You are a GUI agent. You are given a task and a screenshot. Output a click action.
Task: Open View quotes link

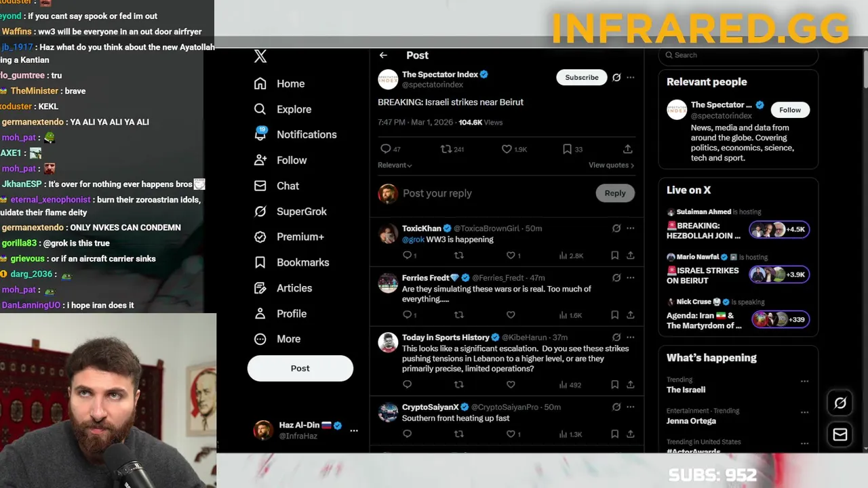[611, 165]
